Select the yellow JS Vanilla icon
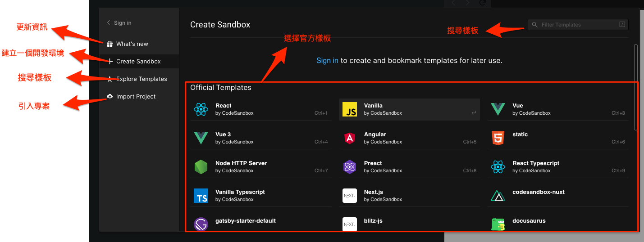Screen dimensions: 644x242 point(350,109)
